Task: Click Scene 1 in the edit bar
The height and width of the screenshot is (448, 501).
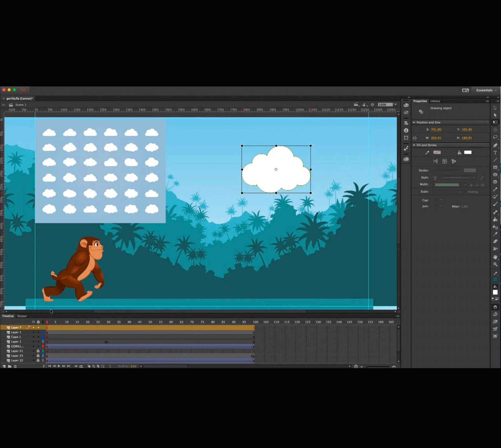Action: pos(21,105)
